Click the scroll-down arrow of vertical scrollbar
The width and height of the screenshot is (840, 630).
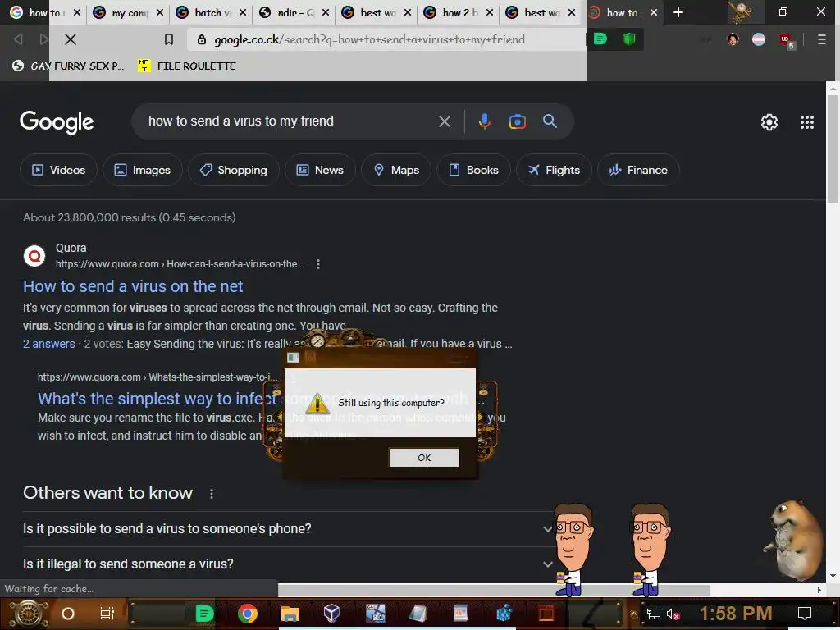[832, 576]
